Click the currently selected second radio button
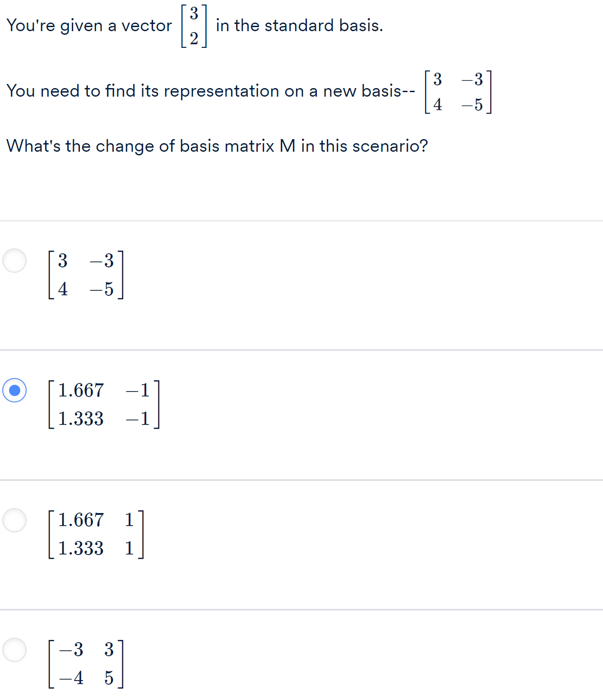 [14, 391]
